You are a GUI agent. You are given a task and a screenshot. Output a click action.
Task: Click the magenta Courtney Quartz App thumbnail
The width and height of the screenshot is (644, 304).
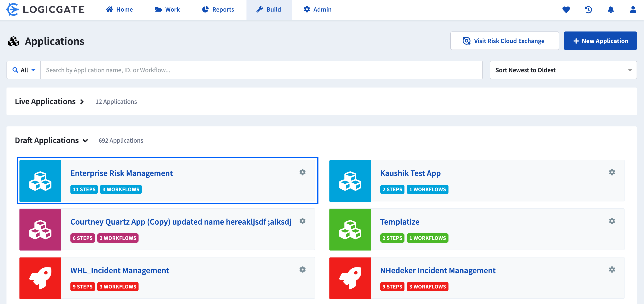[x=40, y=229]
